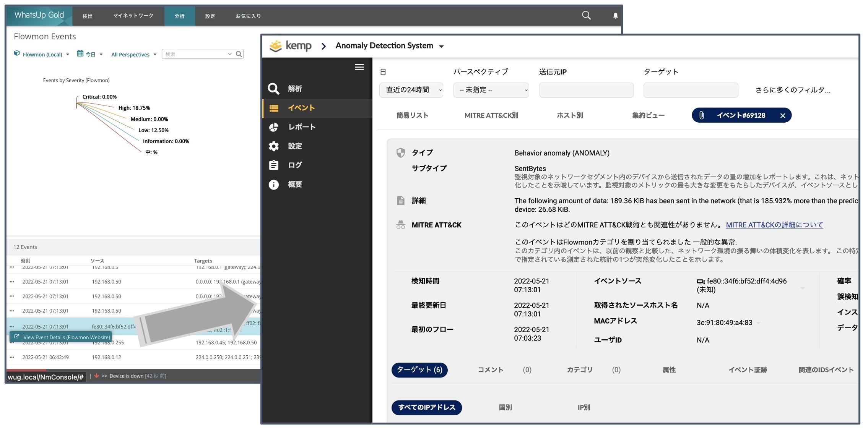The height and width of the screenshot is (431, 868).
Task: Click the WhatsUp Gold search magnifier icon
Action: click(x=586, y=15)
